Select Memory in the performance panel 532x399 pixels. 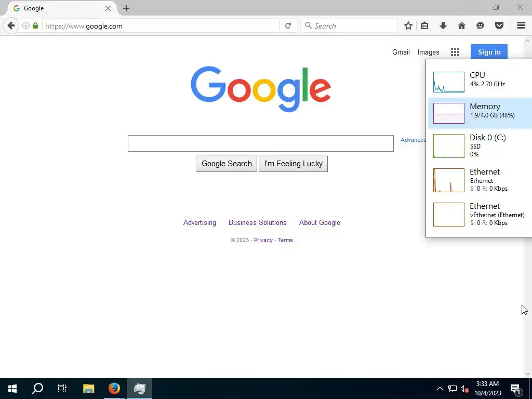[480, 113]
